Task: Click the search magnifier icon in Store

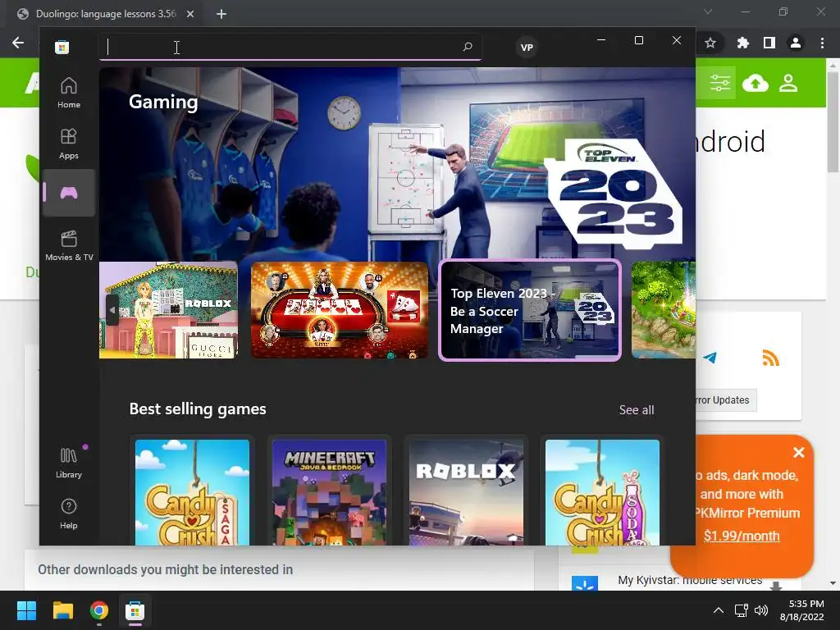Action: (467, 47)
